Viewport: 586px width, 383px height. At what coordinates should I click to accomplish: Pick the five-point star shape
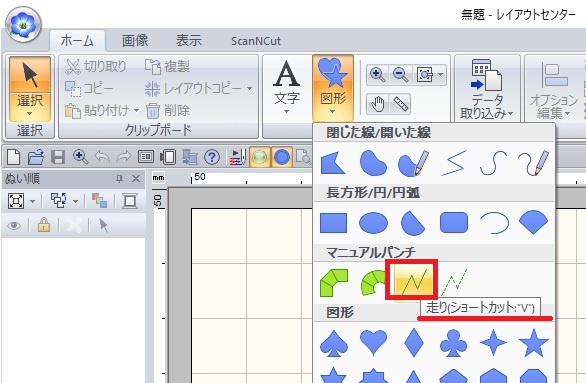click(534, 343)
